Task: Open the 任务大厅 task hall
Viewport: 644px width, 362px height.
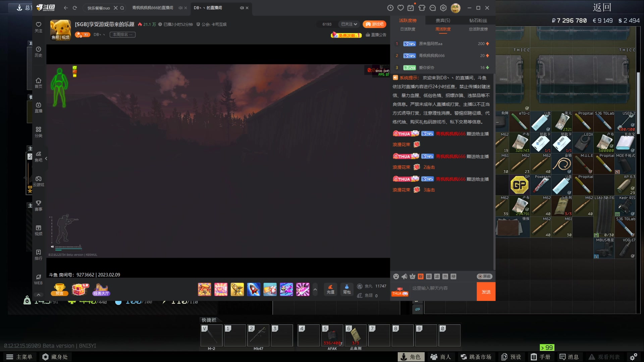Action: 101,289
